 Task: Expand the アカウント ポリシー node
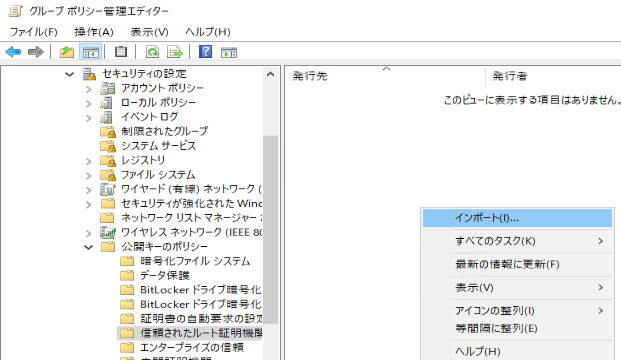click(89, 89)
